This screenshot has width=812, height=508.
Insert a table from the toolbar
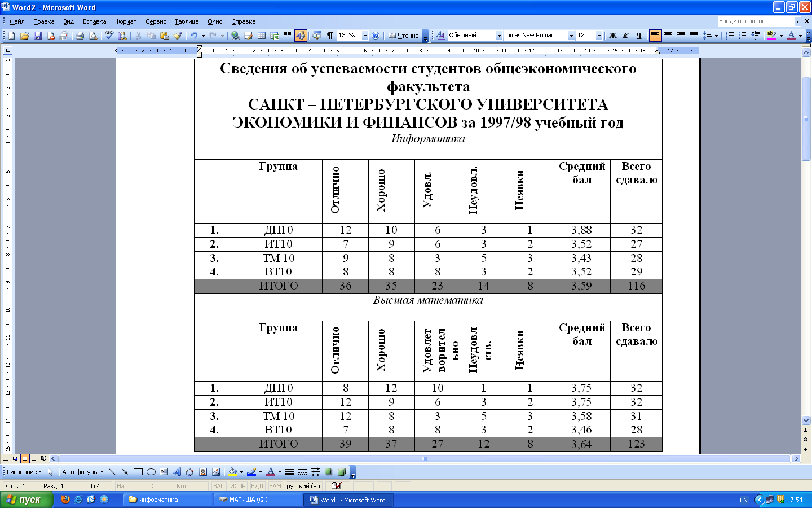tap(262, 36)
